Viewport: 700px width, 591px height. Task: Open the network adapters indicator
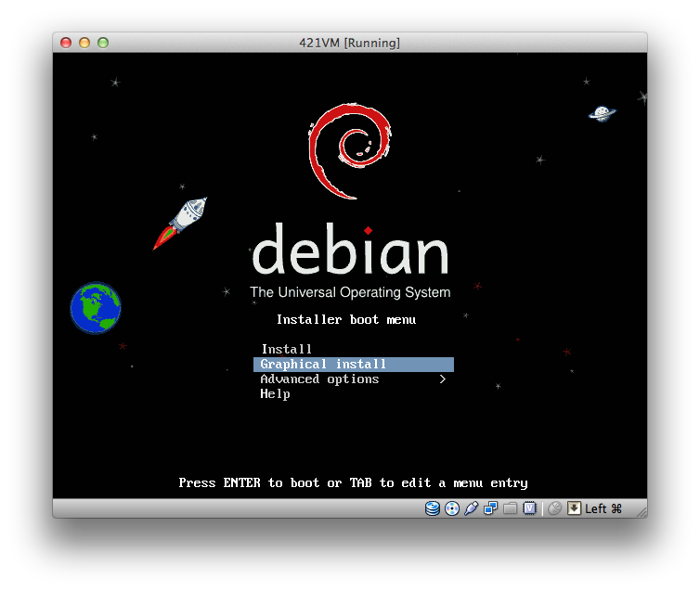(x=490, y=508)
